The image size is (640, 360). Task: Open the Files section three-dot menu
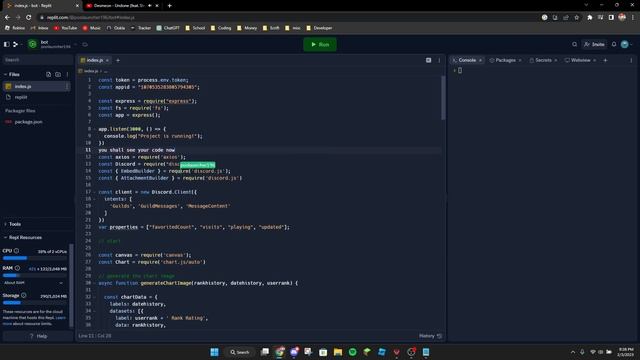(x=67, y=74)
